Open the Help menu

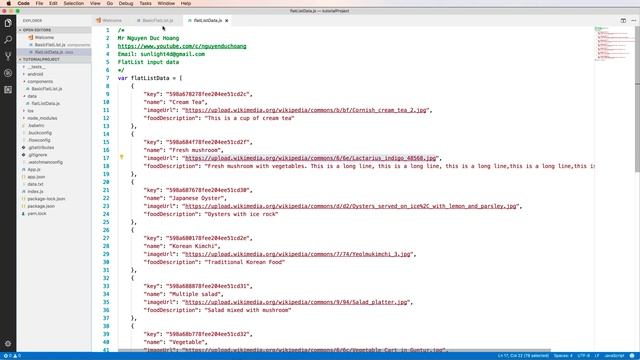186,3
